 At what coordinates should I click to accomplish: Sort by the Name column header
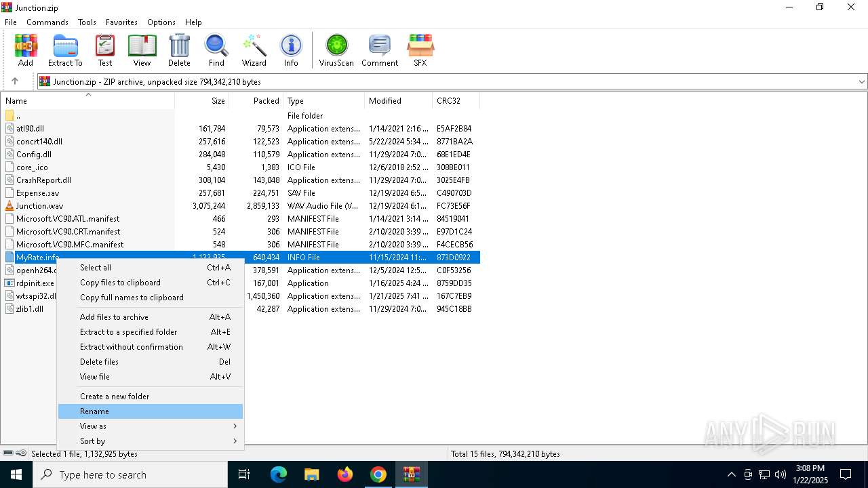point(87,100)
